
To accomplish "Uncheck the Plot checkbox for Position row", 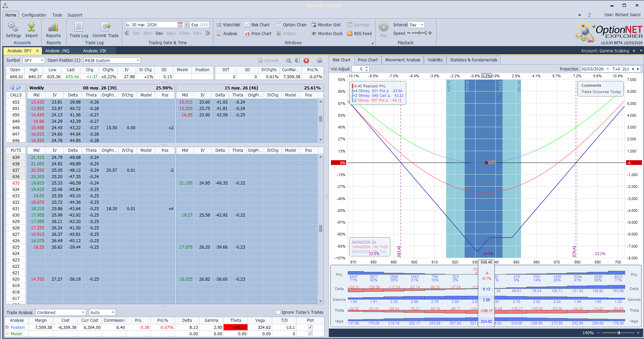I will pyautogui.click(x=310, y=327).
